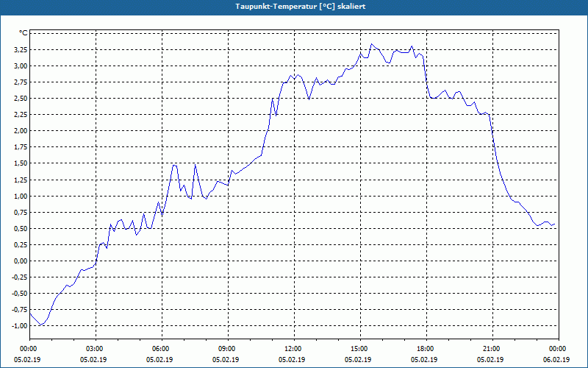
Task: Click the -0,75 y-axis value
Action: tap(21, 310)
